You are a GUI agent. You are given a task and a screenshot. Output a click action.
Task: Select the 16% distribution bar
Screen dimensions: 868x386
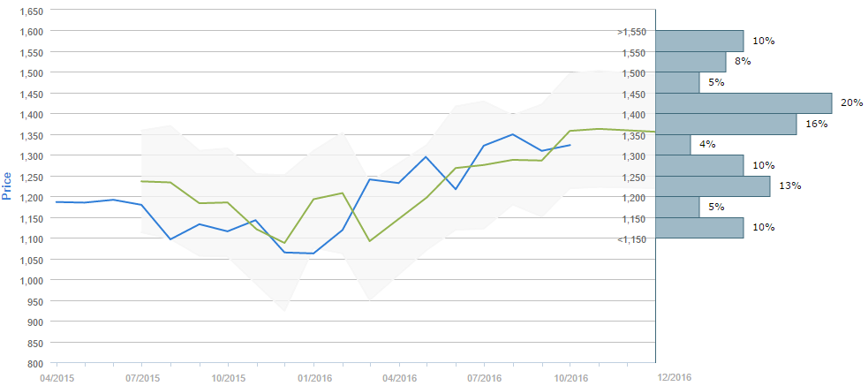pos(726,124)
